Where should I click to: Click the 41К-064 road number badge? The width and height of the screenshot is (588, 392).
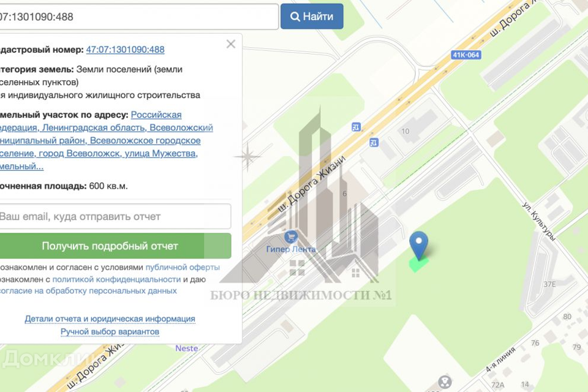click(466, 55)
